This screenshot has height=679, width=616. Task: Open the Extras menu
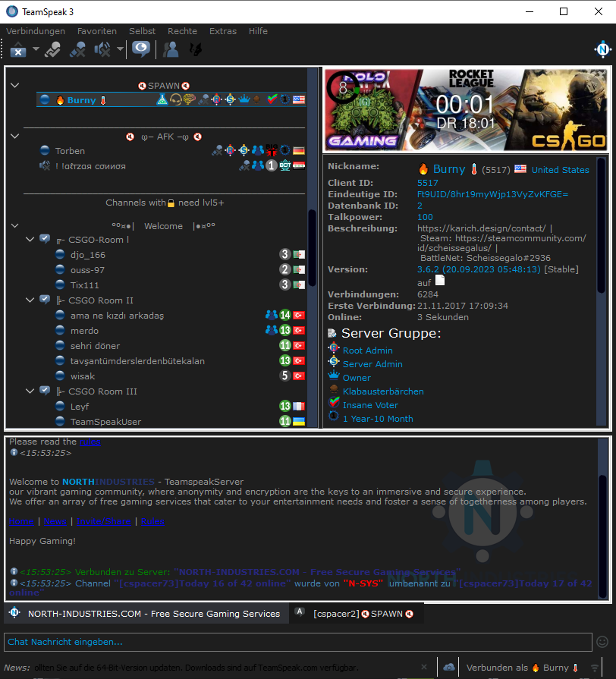click(223, 31)
